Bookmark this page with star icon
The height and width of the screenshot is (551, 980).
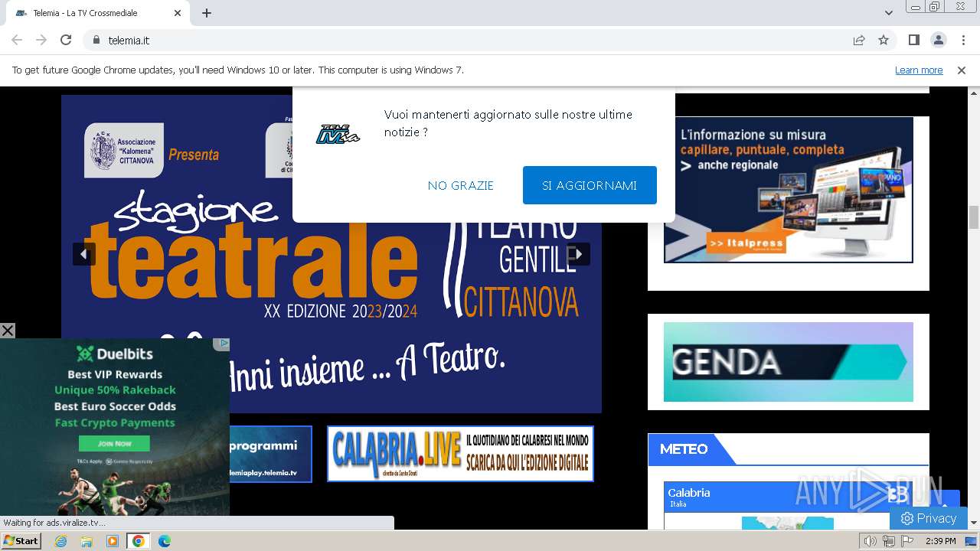point(884,40)
